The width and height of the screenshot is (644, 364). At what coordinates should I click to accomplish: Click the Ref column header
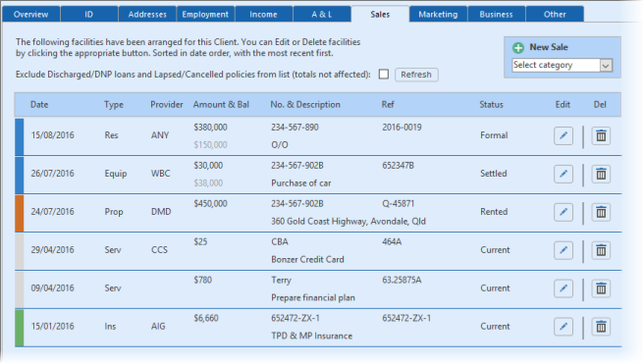tap(388, 105)
